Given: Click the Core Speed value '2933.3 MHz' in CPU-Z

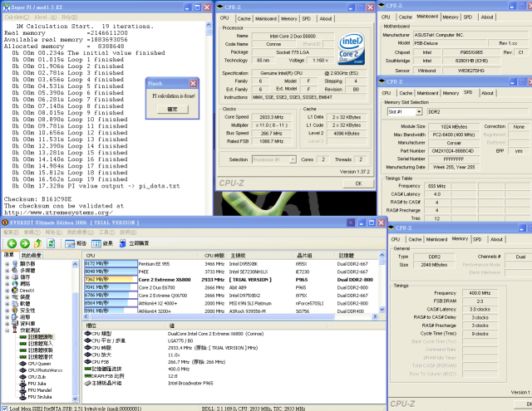Looking at the screenshot, I should pos(272,117).
